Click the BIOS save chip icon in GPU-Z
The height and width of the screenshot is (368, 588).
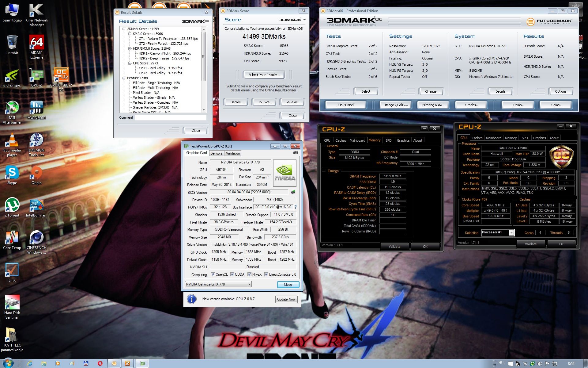point(293,192)
